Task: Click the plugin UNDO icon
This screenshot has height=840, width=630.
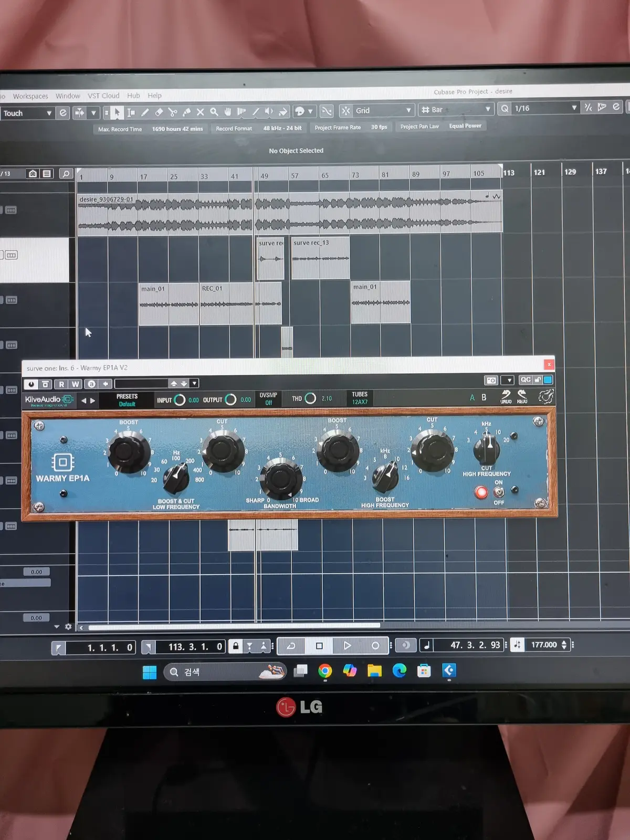Action: (x=506, y=396)
